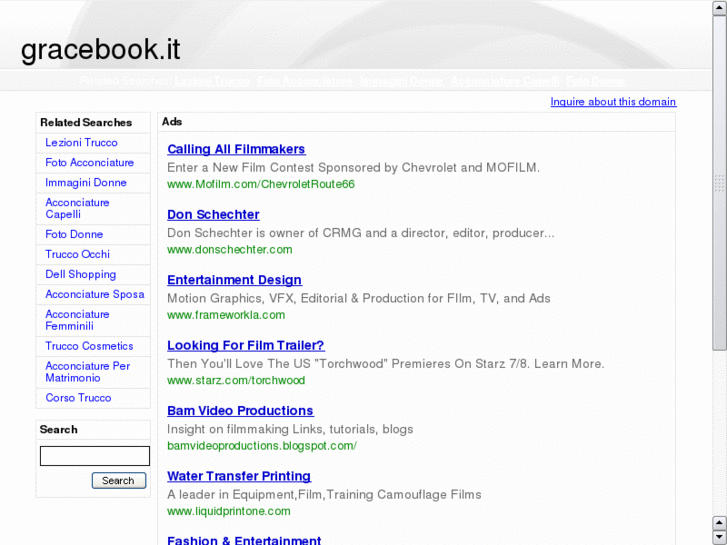
Task: Open the Dell Shopping related search
Action: pos(80,274)
